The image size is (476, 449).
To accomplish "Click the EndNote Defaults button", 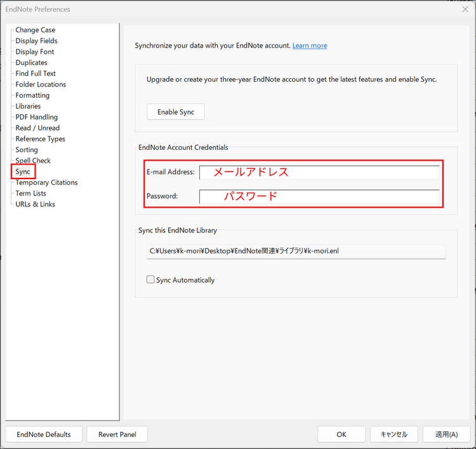I will pyautogui.click(x=44, y=434).
